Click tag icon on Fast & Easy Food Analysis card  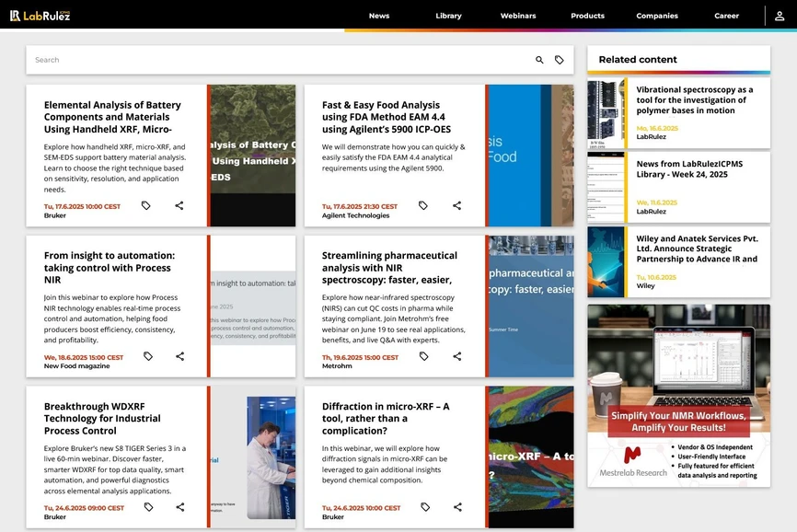tap(423, 206)
